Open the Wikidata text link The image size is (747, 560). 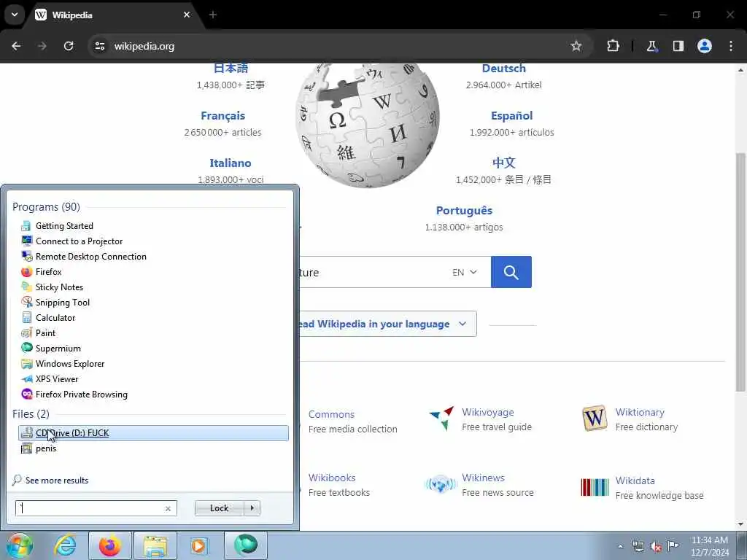tap(635, 481)
